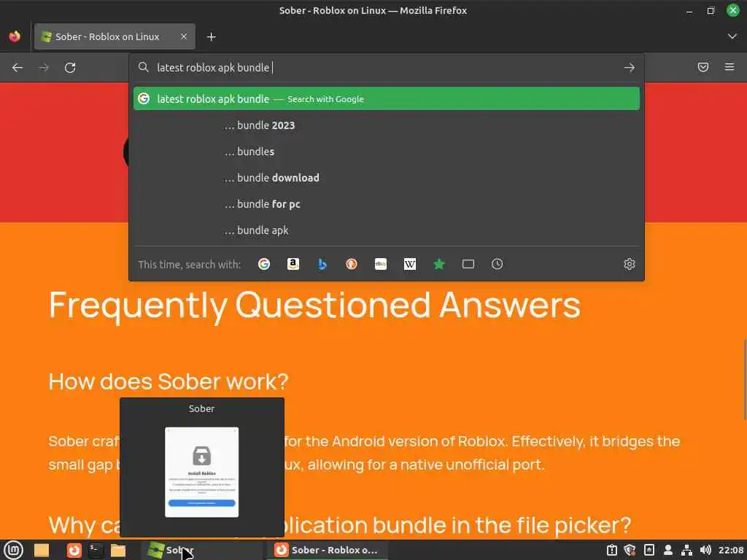
Task: Open a new tab with plus button
Action: coord(211,36)
